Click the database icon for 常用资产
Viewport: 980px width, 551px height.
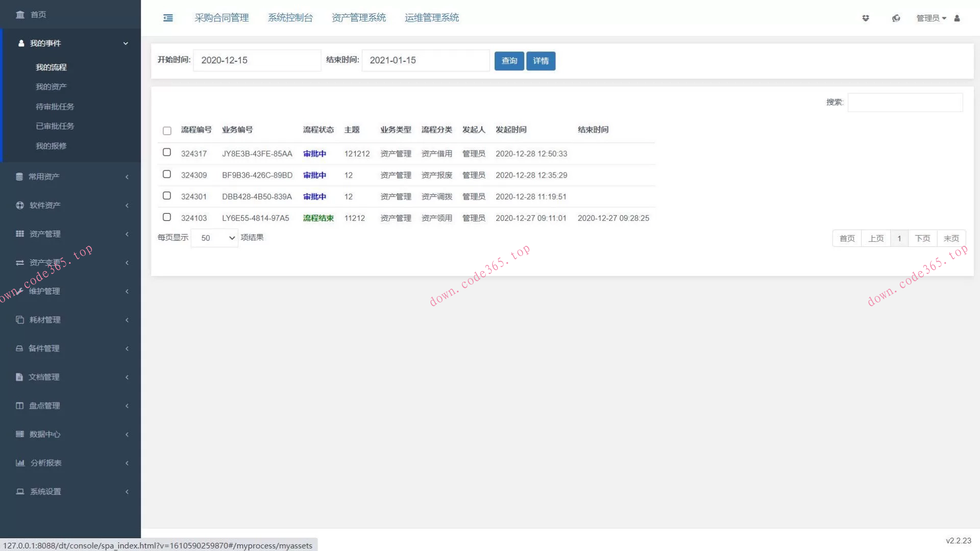19,177
